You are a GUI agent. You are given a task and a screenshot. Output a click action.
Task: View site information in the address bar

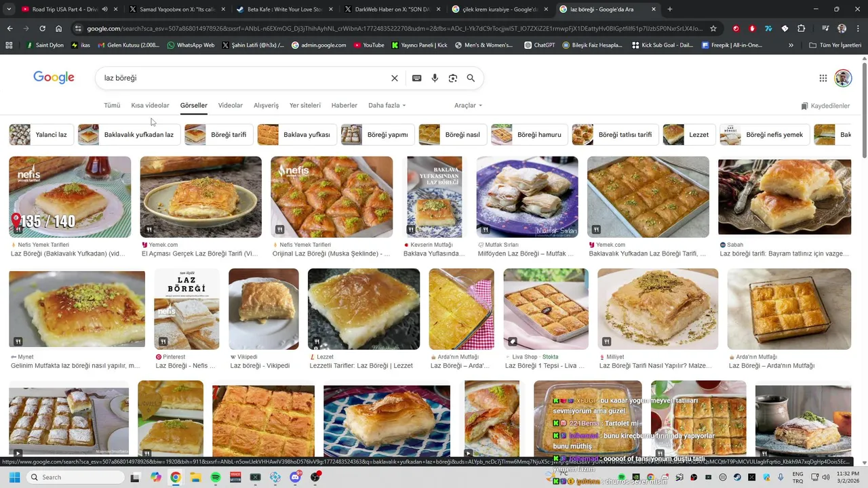(79, 28)
